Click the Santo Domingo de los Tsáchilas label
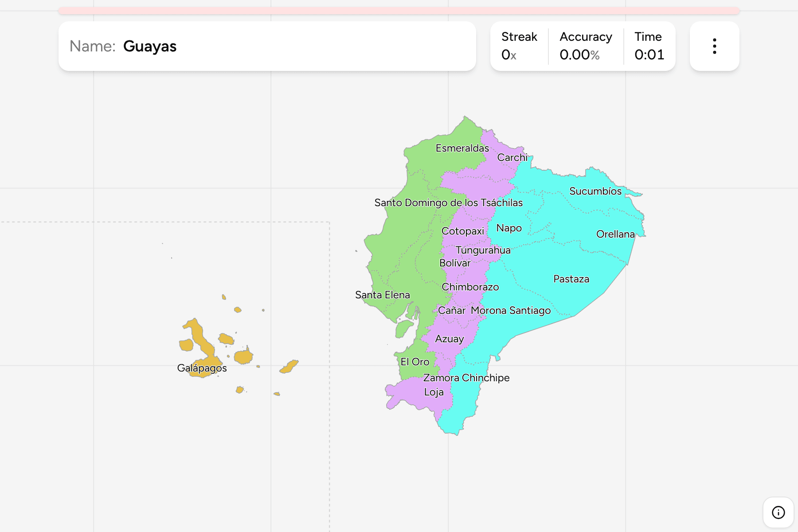 (x=449, y=203)
